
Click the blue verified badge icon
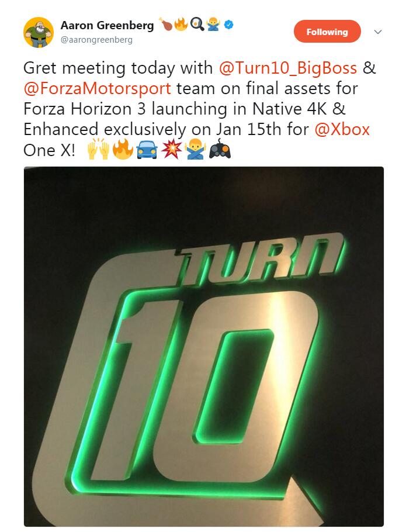pos(229,25)
